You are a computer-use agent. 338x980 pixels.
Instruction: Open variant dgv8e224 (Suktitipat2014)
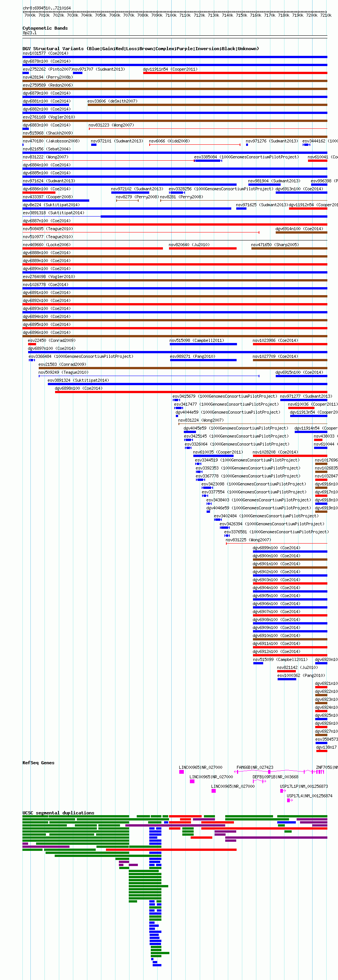coord(51,205)
